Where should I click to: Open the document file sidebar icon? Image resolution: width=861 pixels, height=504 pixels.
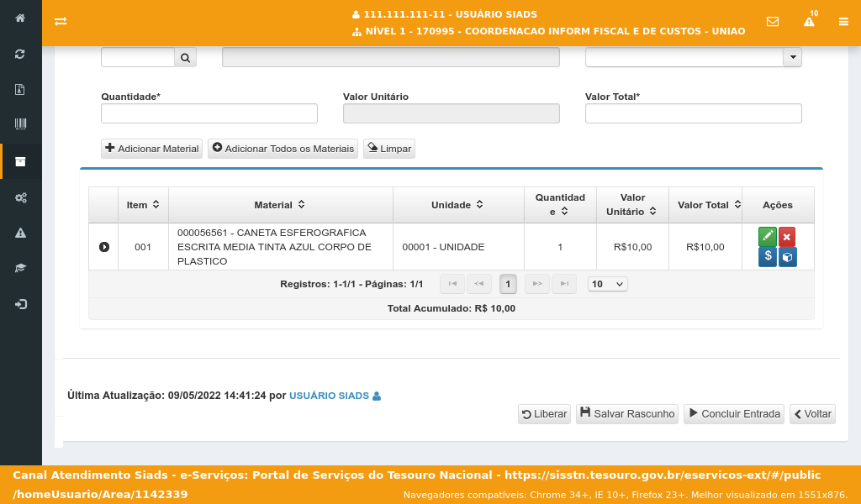[20, 89]
